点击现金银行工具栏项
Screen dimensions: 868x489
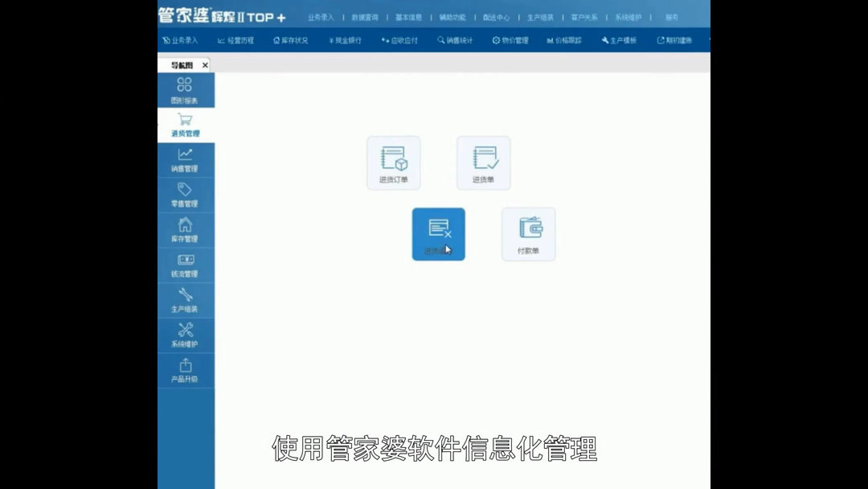(x=344, y=39)
